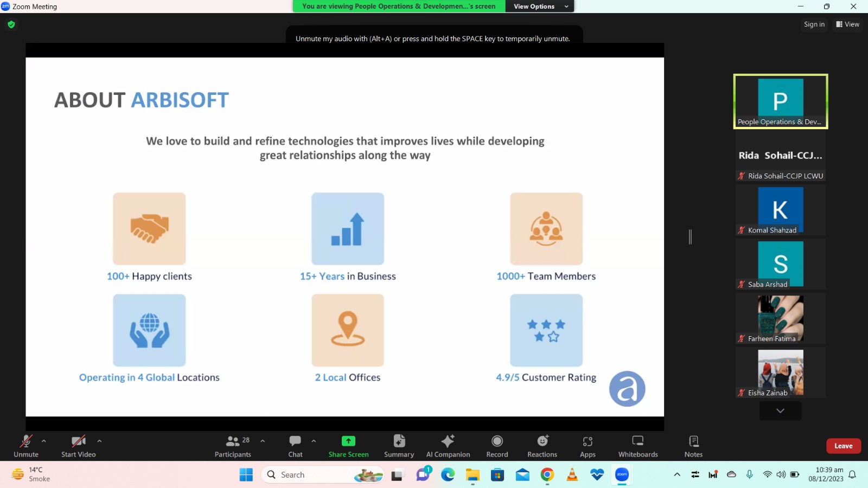Open volume control in system tray

click(781, 474)
